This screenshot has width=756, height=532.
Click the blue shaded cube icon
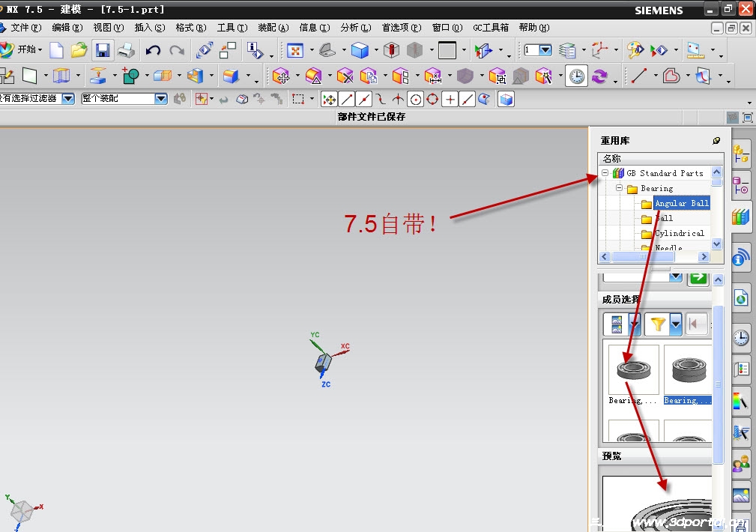(x=360, y=50)
